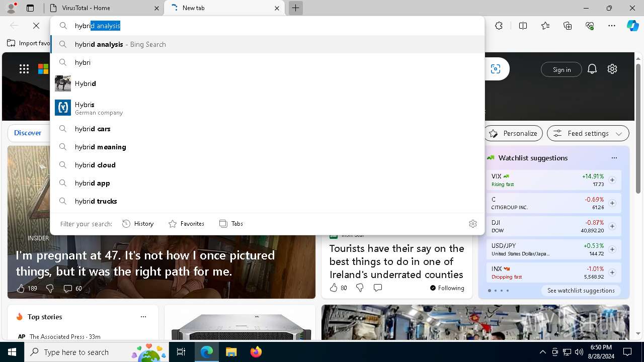Open a new browser tab with the plus button
This screenshot has width=644, height=362.
296,8
